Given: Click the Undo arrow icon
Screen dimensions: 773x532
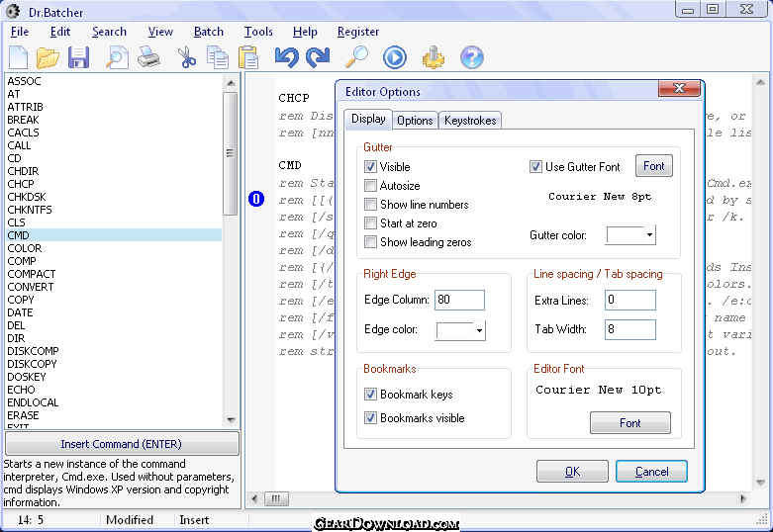Looking at the screenshot, I should [286, 57].
